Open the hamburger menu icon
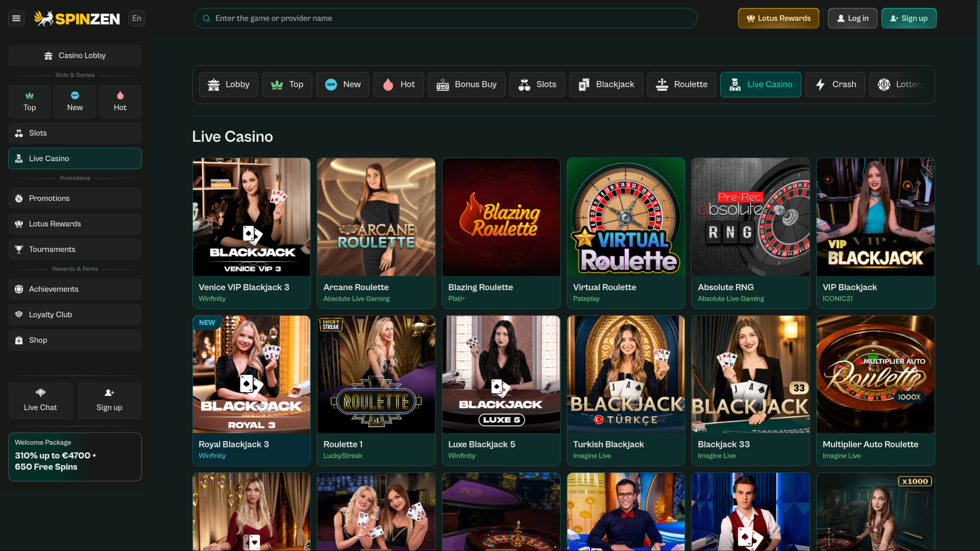This screenshot has width=980, height=551. point(16,18)
